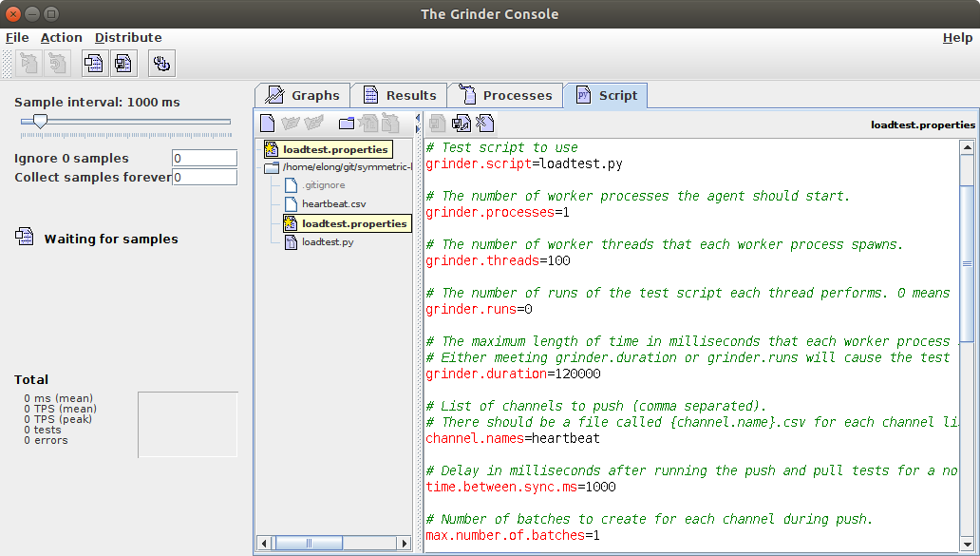Select the Script tab
The image size is (980, 556).
(x=606, y=96)
